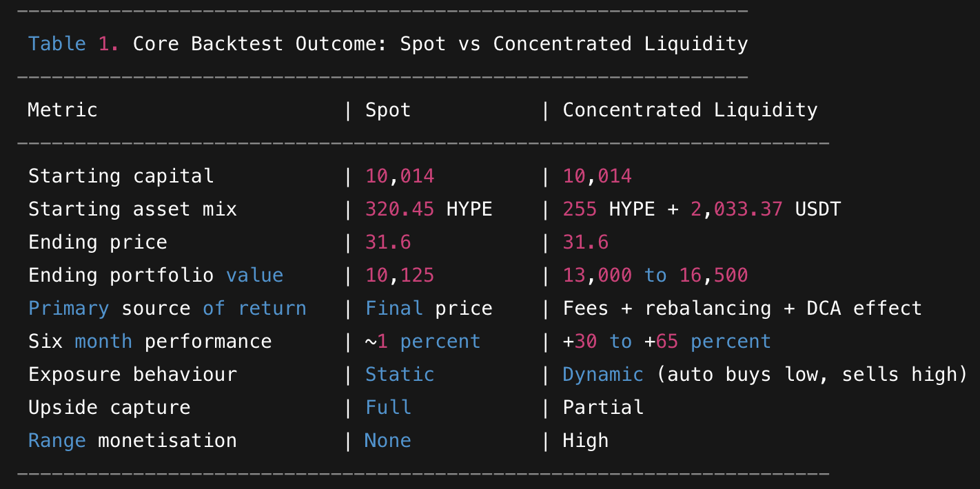Click the "Ending price" row label
The width and height of the screenshot is (980, 489).
(97, 242)
